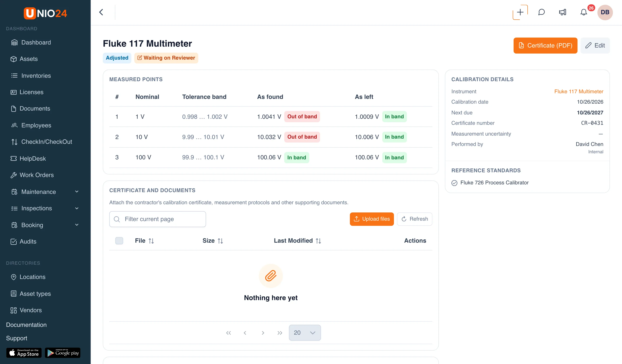Expand the Booking submenu chevron
The height and width of the screenshot is (364, 622).
point(77,225)
